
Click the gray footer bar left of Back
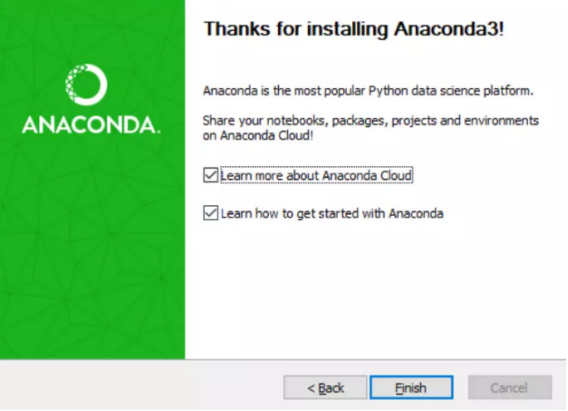click(141, 386)
